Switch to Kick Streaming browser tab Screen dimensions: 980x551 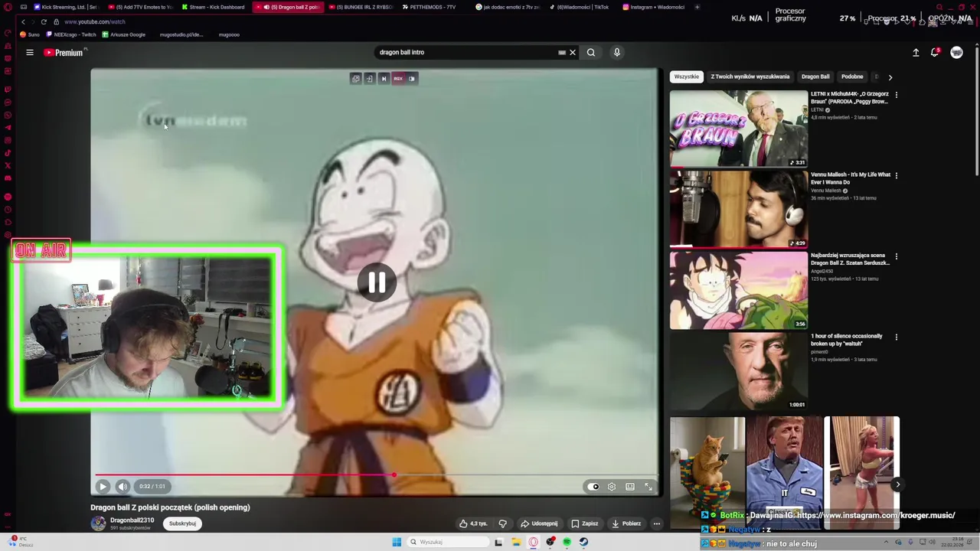click(66, 7)
